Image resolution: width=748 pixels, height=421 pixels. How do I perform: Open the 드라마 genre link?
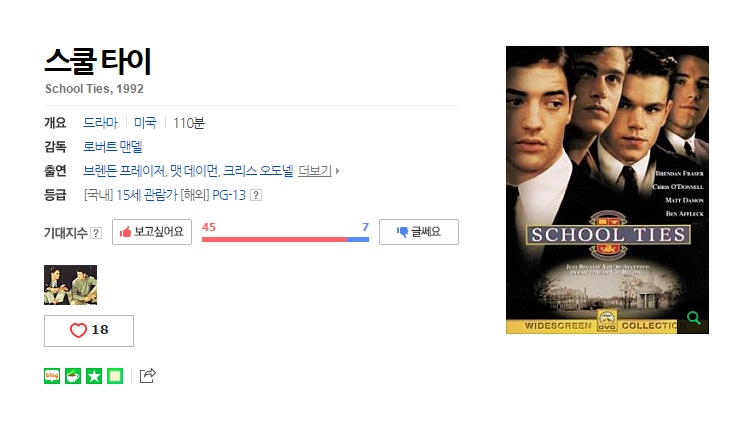[x=100, y=123]
